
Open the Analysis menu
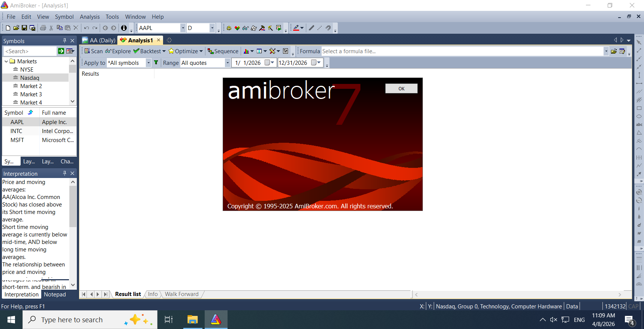point(90,16)
